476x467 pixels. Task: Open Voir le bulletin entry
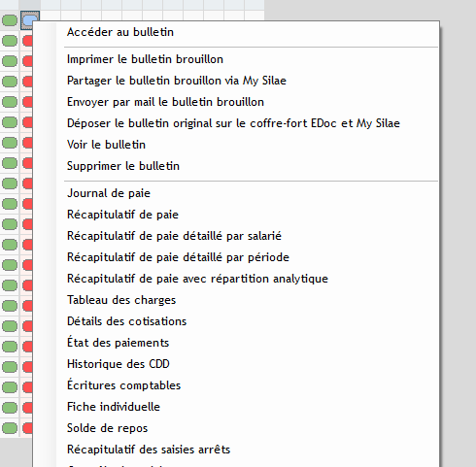(x=106, y=145)
